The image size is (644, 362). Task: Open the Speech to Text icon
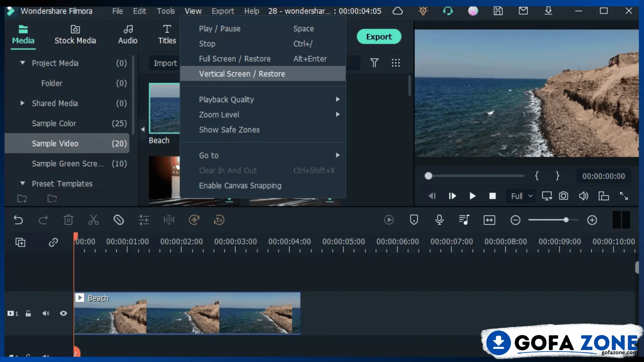tap(219, 220)
